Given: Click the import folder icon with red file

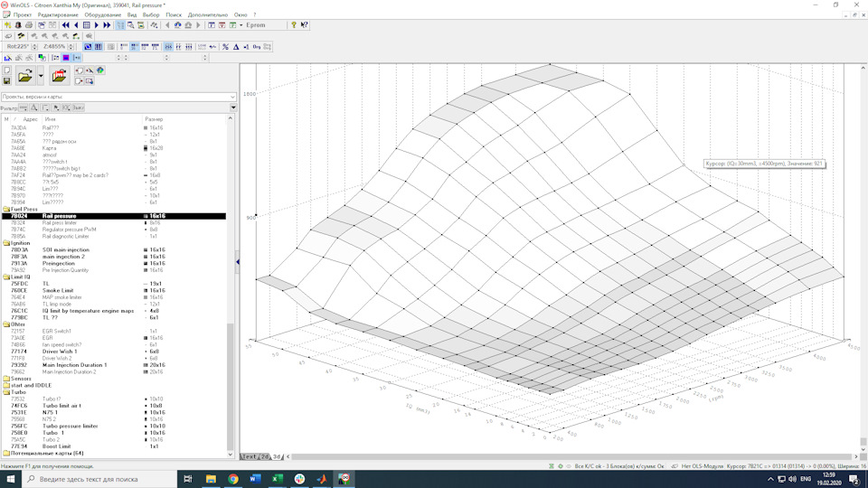Looking at the screenshot, I should (60, 76).
